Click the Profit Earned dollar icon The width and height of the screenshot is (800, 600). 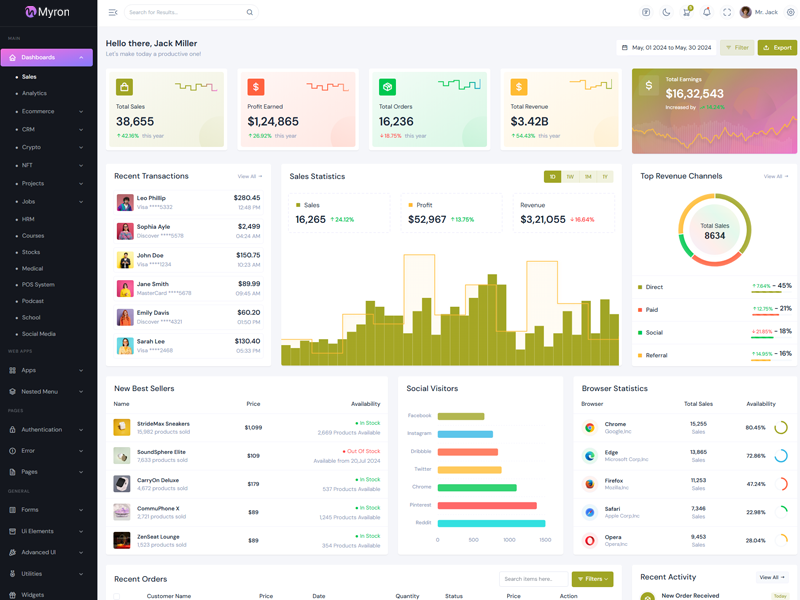pyautogui.click(x=256, y=87)
